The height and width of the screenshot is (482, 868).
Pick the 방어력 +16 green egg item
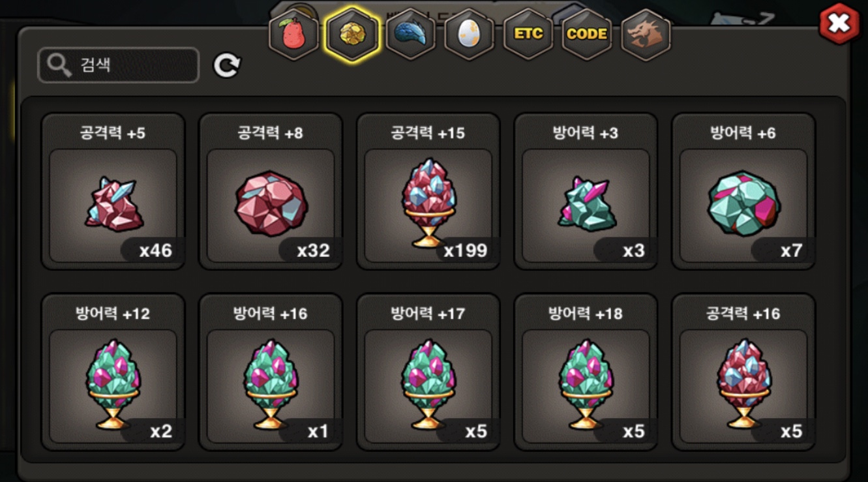tap(271, 372)
